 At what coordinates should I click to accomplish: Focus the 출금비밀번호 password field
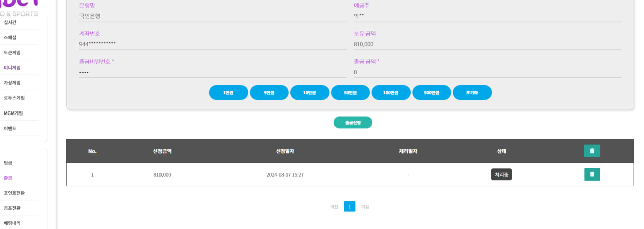pos(212,72)
